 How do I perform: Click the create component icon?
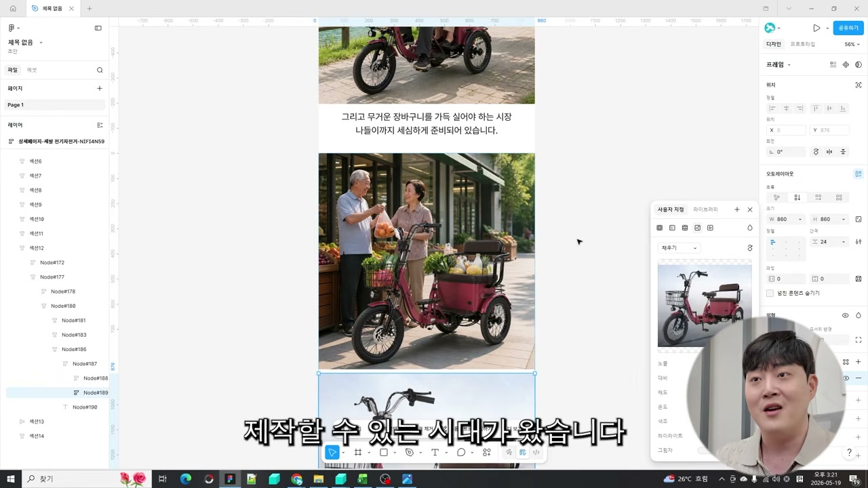(846, 64)
